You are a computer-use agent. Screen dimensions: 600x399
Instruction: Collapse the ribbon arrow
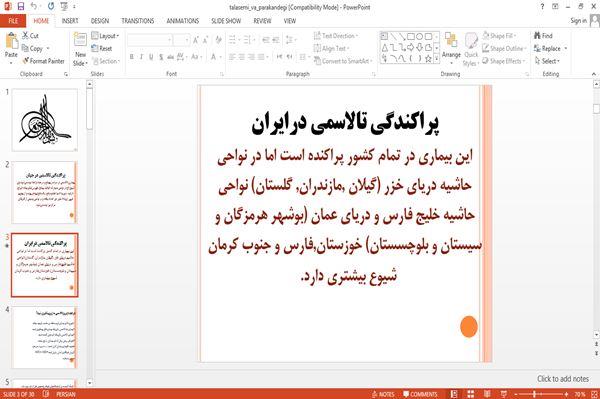(x=594, y=74)
